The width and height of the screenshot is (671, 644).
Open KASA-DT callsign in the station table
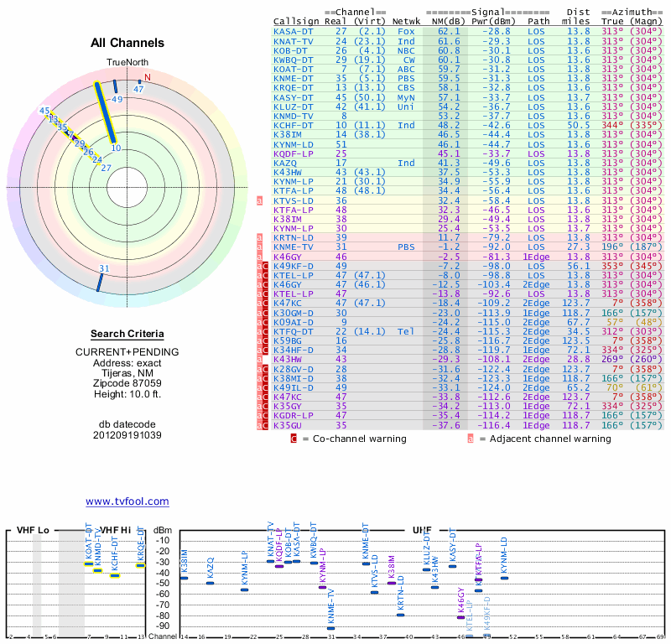pyautogui.click(x=293, y=31)
